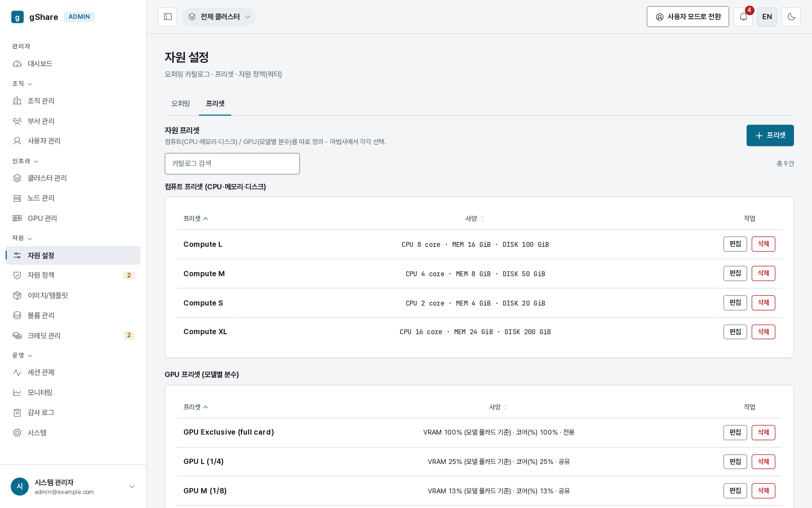Viewport: 812px width, 508px height.
Task: Open 크레딧 관리 page
Action: tap(73, 335)
